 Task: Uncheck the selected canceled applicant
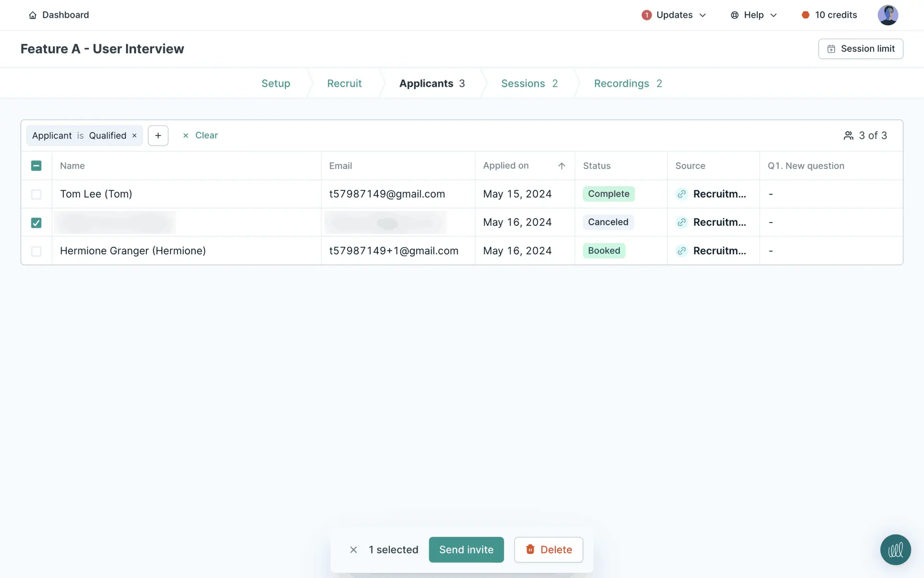coord(36,223)
